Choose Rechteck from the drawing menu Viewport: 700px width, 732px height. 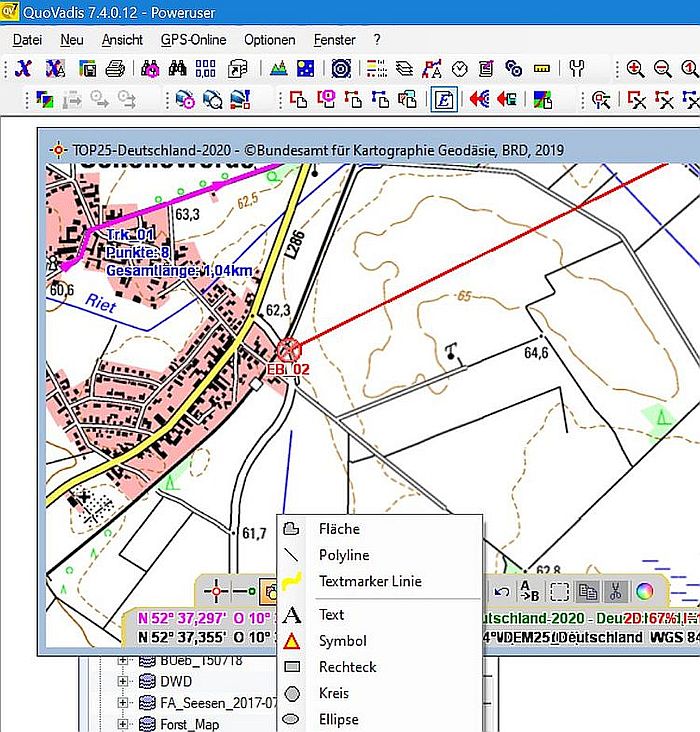[x=380, y=667]
